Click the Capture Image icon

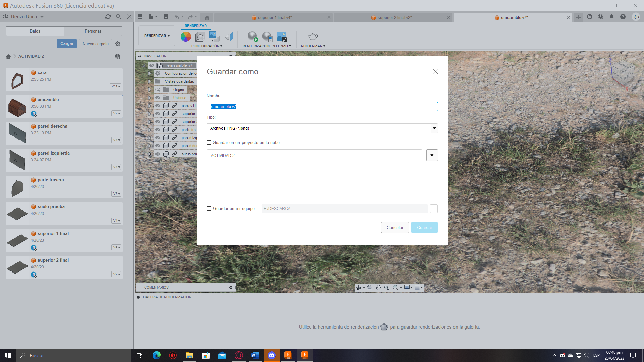click(281, 37)
